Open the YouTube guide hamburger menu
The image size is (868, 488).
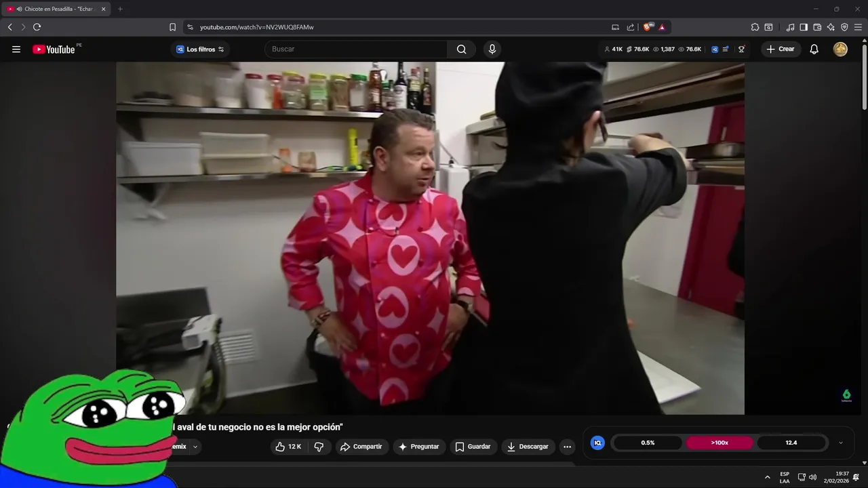tap(16, 49)
